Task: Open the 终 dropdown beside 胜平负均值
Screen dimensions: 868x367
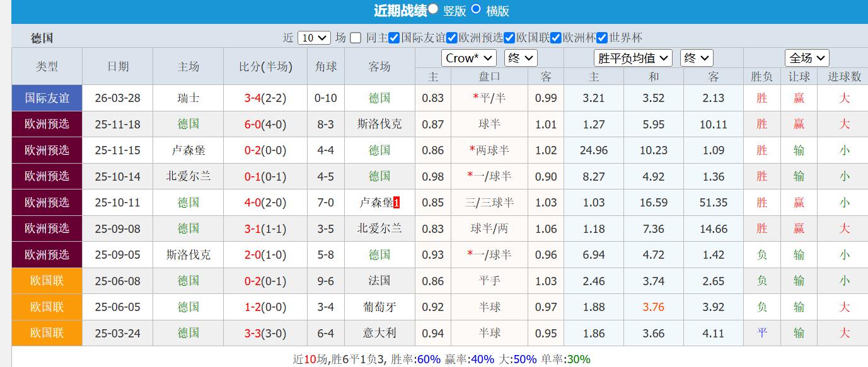Action: [x=696, y=57]
